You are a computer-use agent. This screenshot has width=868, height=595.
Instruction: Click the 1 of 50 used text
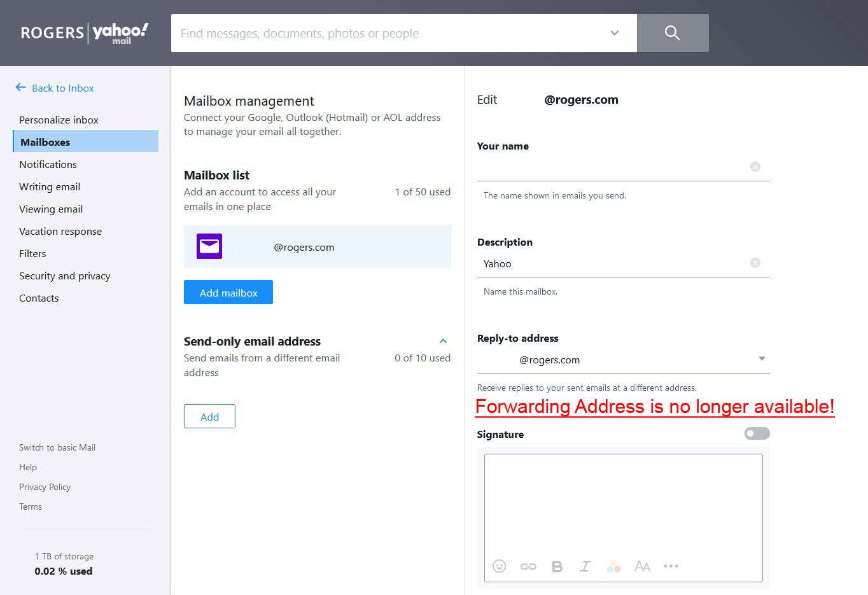pyautogui.click(x=423, y=192)
